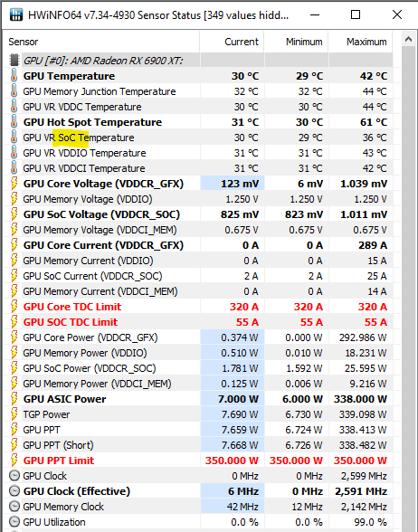Click the HWiNFO64 app icon in title bar
418x532 pixels.
16,14
